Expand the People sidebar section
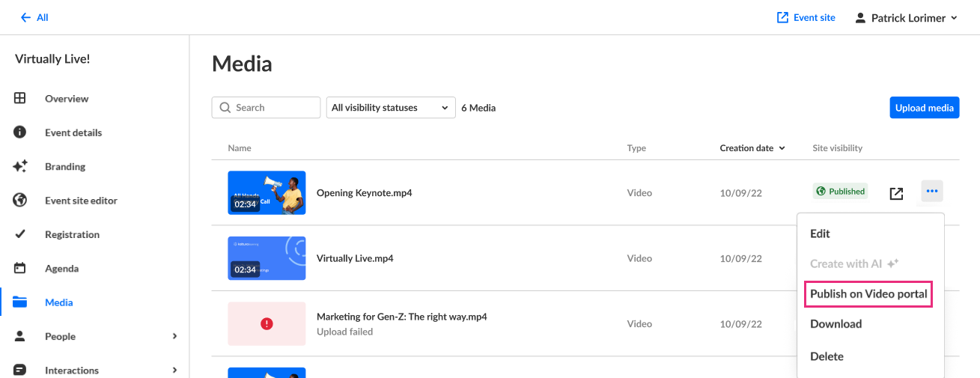Viewport: 980px width, 378px height. tap(174, 336)
